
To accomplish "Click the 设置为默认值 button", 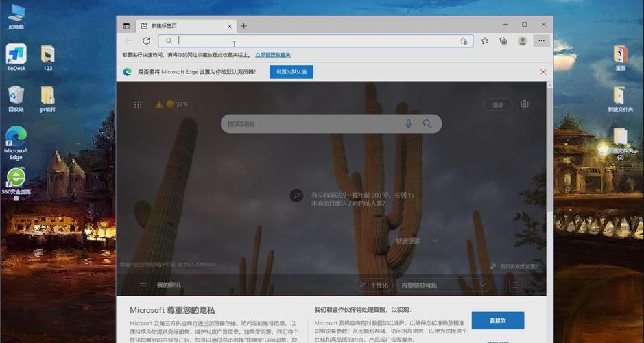I will point(291,72).
